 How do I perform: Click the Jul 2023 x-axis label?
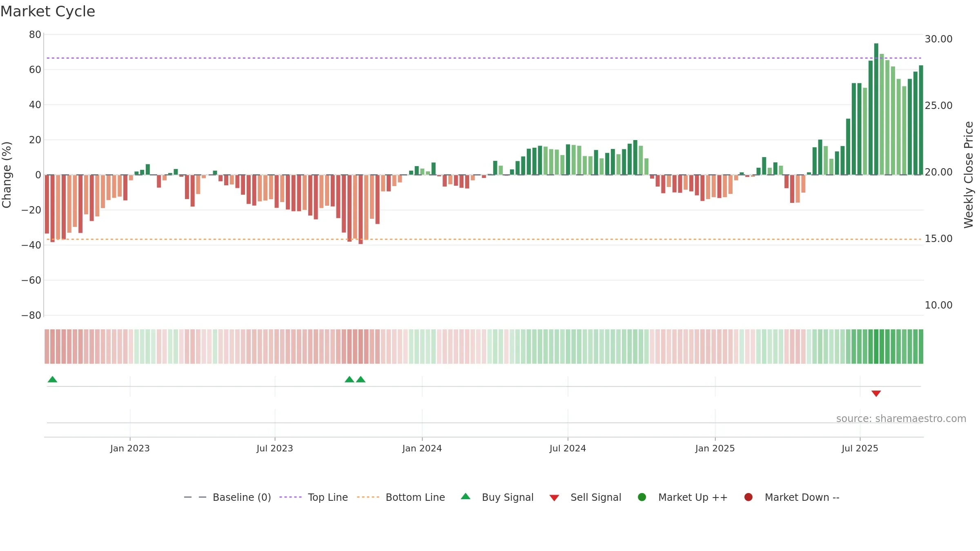[x=275, y=449]
